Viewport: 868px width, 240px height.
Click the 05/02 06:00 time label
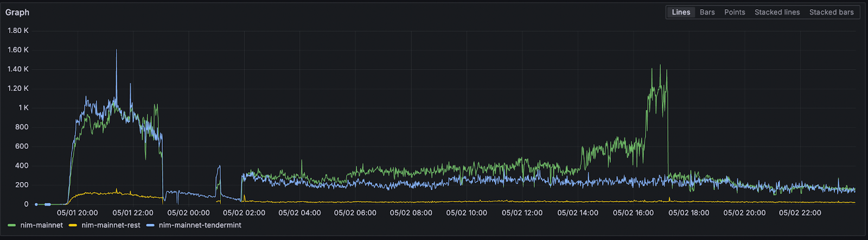(355, 213)
